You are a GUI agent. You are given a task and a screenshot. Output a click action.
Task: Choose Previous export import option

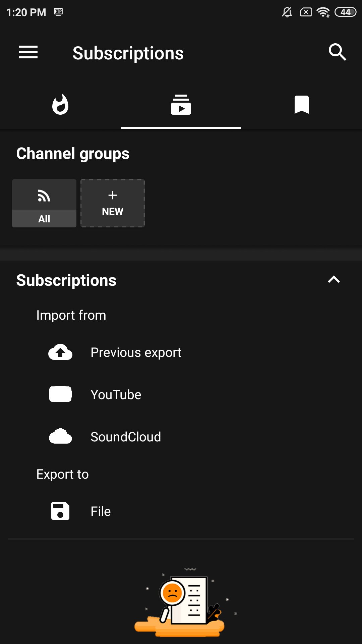(x=136, y=353)
